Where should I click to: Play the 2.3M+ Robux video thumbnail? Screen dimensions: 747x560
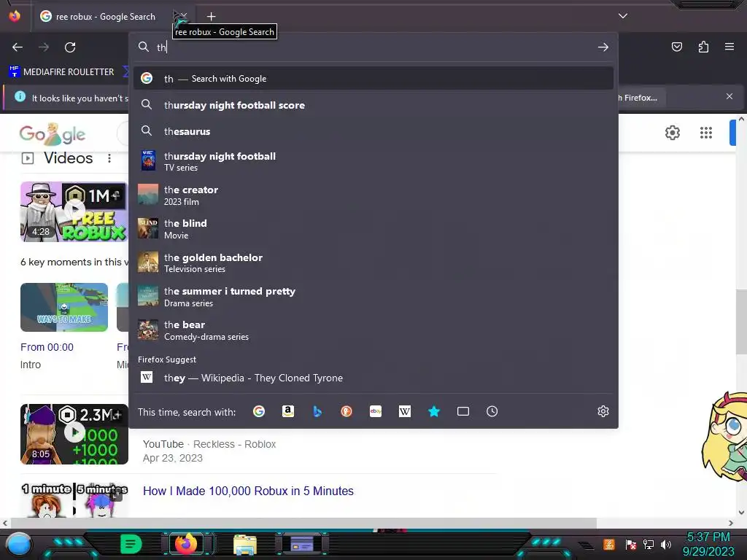pyautogui.click(x=74, y=434)
